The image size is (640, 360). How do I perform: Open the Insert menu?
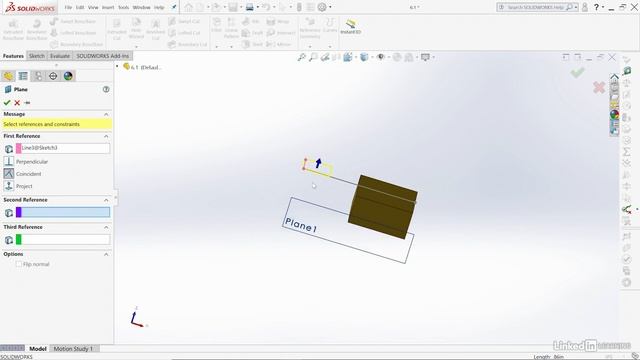tap(108, 7)
